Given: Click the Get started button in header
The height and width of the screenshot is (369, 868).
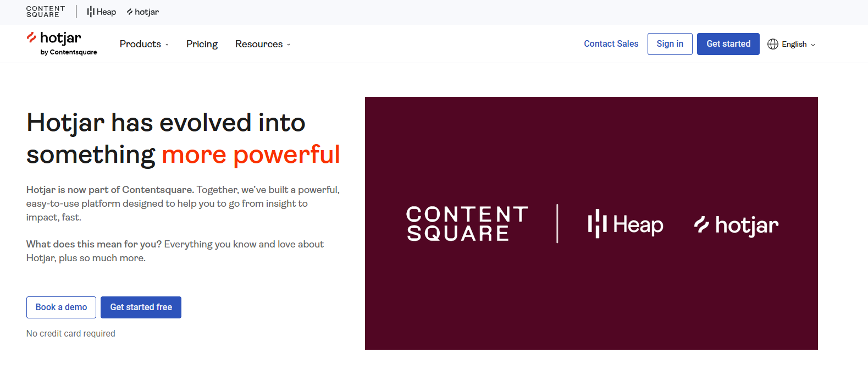Looking at the screenshot, I should coord(728,44).
